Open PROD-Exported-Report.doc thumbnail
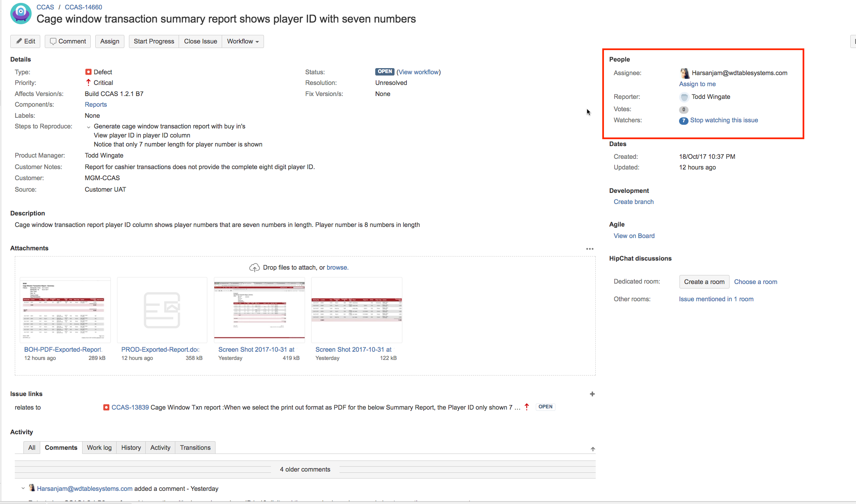Screen dimensions: 856x504 162,310
